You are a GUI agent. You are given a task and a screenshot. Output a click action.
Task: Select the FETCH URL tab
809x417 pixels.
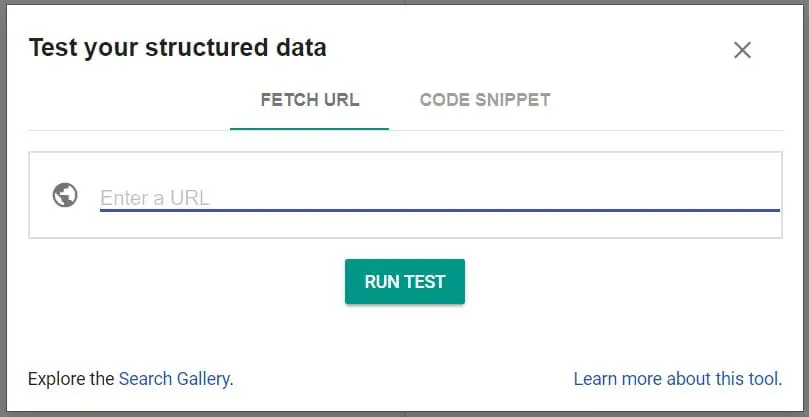(x=310, y=100)
